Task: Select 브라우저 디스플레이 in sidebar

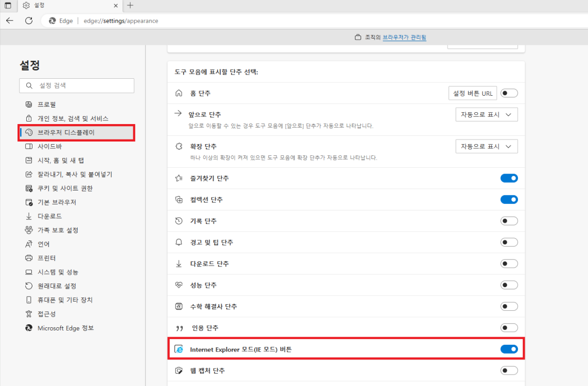Action: [x=77, y=132]
